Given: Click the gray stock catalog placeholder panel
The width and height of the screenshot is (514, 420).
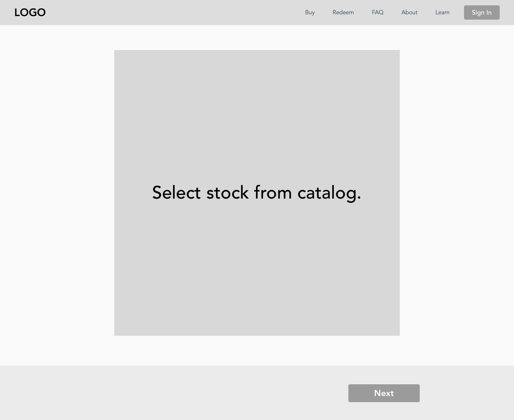Looking at the screenshot, I should [257, 107].
